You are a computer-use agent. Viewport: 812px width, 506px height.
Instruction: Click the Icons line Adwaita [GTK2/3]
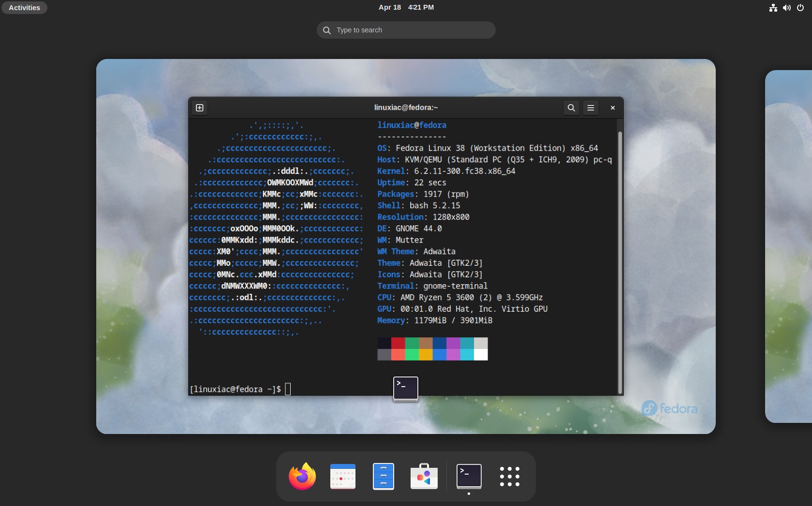[430, 275]
